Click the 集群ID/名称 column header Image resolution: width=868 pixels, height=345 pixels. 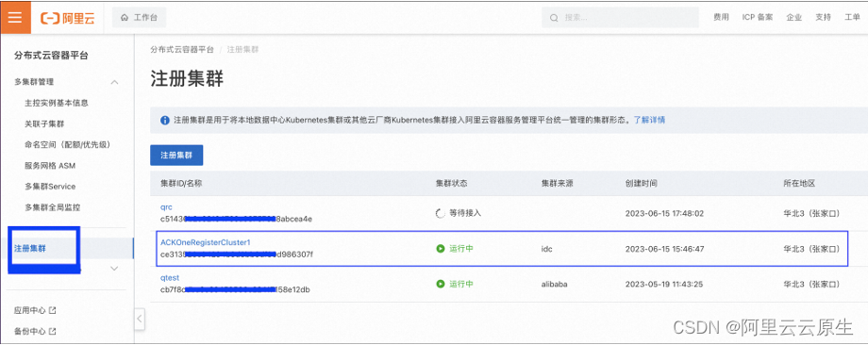click(181, 183)
